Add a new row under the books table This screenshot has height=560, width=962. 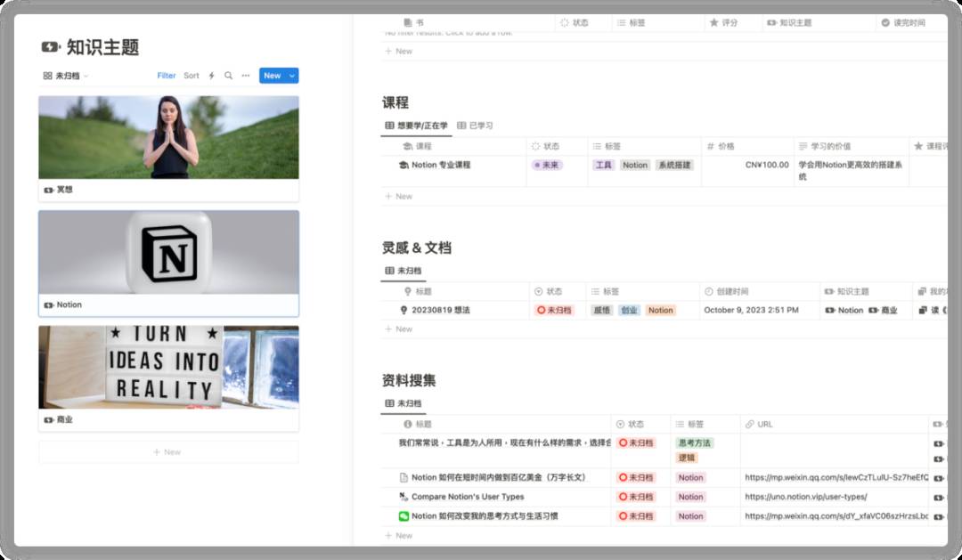399,51
